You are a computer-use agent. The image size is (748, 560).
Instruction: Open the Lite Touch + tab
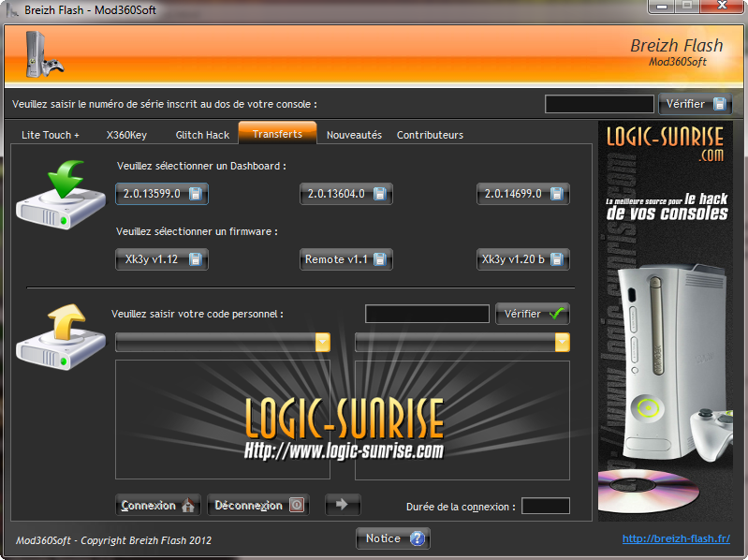tap(51, 135)
